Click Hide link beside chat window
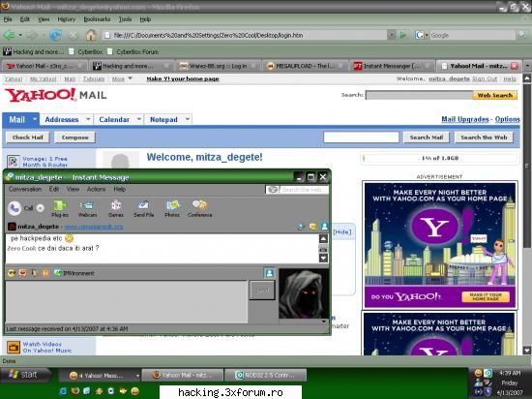 coord(342,231)
